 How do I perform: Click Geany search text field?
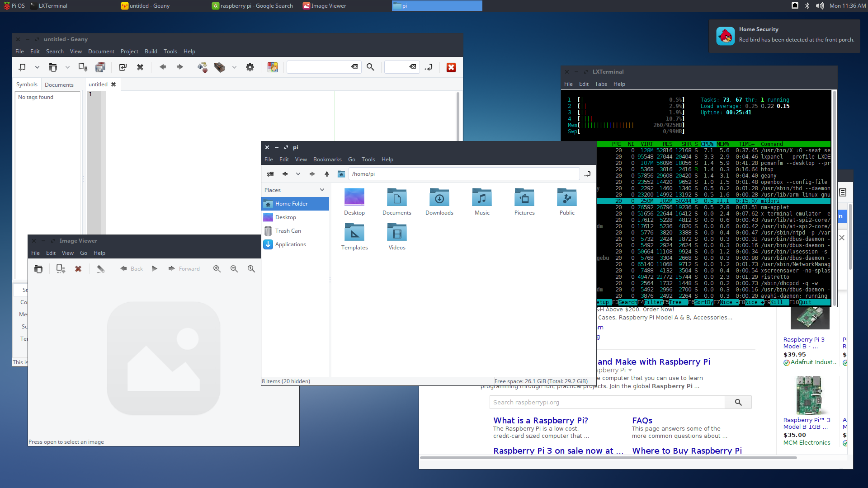point(319,67)
